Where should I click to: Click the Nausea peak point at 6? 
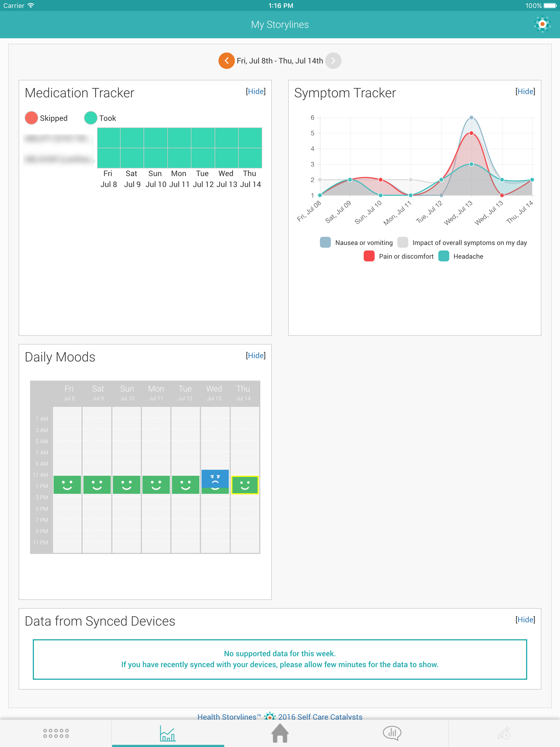(x=471, y=118)
